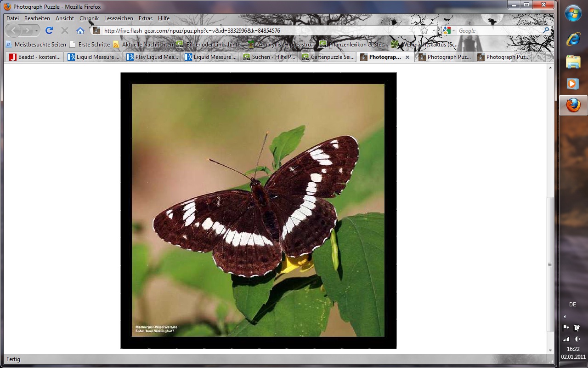
Task: Click the volume speaker icon in tray
Action: tap(577, 339)
